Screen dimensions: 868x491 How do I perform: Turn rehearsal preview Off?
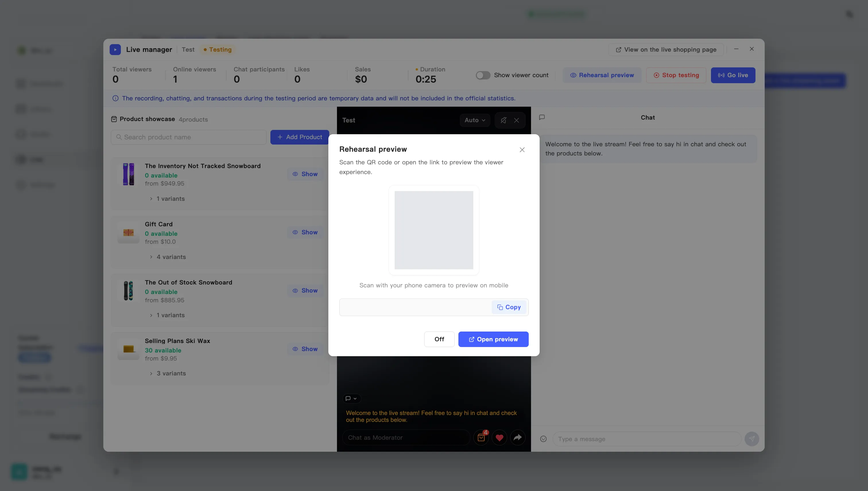[439, 339]
